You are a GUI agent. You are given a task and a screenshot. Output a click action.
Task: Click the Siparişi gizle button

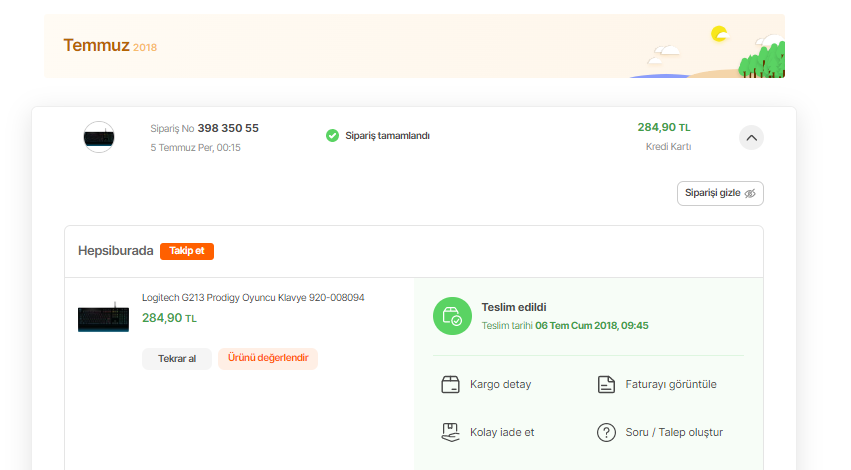[720, 193]
